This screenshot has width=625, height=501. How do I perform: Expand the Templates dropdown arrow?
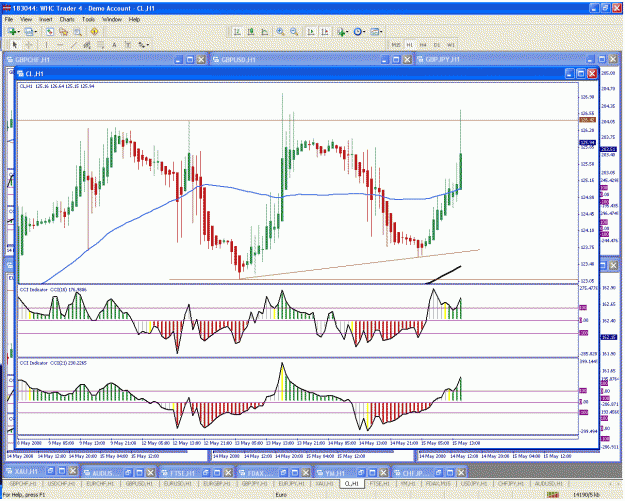click(x=381, y=32)
